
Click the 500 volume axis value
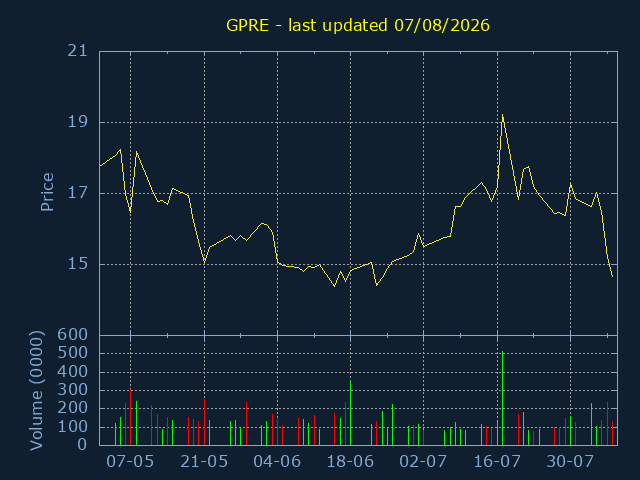click(x=73, y=353)
